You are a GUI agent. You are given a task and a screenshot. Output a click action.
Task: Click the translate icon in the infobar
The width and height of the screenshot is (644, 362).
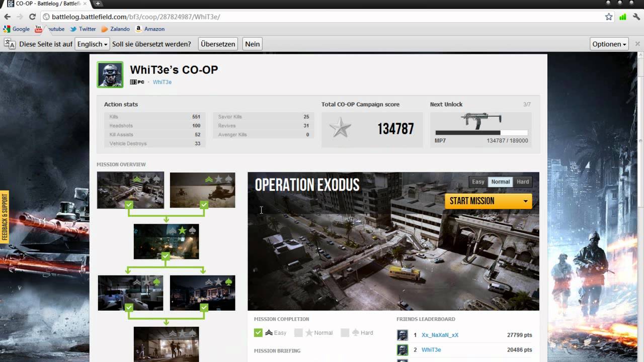[x=10, y=44]
